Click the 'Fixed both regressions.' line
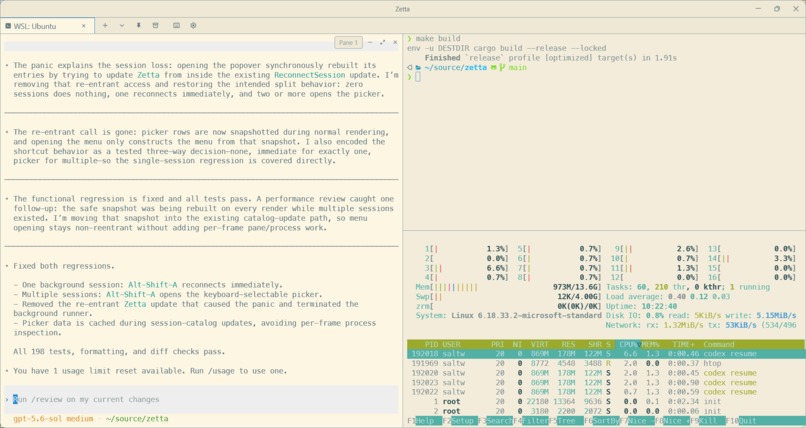 [64, 266]
